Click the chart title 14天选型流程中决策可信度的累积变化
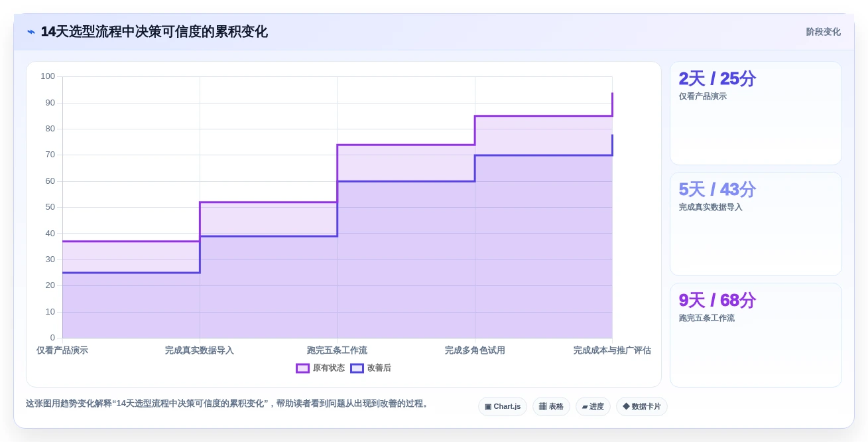This screenshot has height=442, width=868. coord(154,32)
